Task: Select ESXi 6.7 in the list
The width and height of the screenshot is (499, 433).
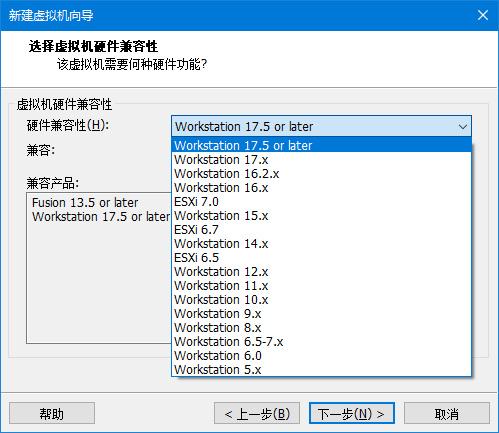Action: (321, 230)
